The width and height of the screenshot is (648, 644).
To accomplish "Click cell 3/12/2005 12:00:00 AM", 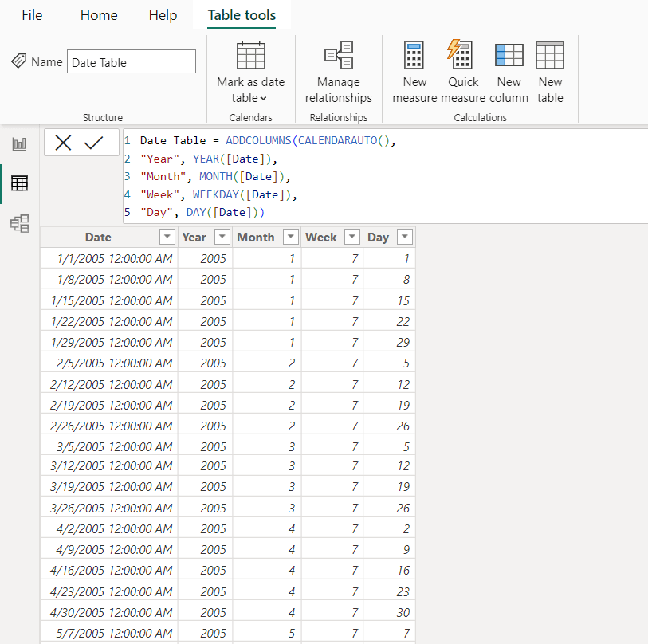I will tap(109, 465).
